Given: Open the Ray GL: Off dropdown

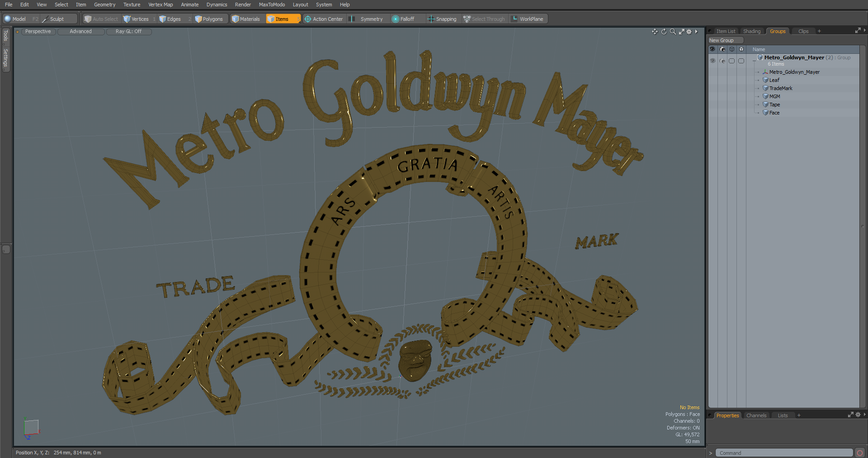Looking at the screenshot, I should pos(128,32).
